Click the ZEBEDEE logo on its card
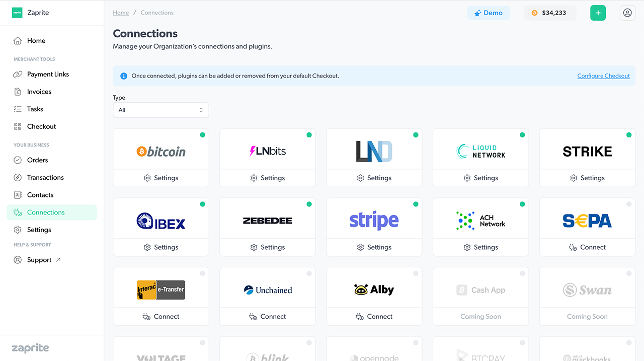644x361 pixels. (268, 221)
